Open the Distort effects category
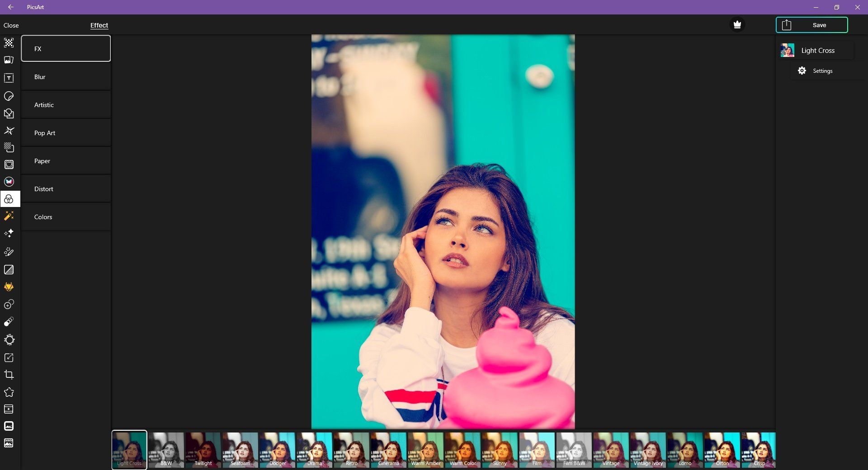Image resolution: width=868 pixels, height=470 pixels. (x=66, y=189)
